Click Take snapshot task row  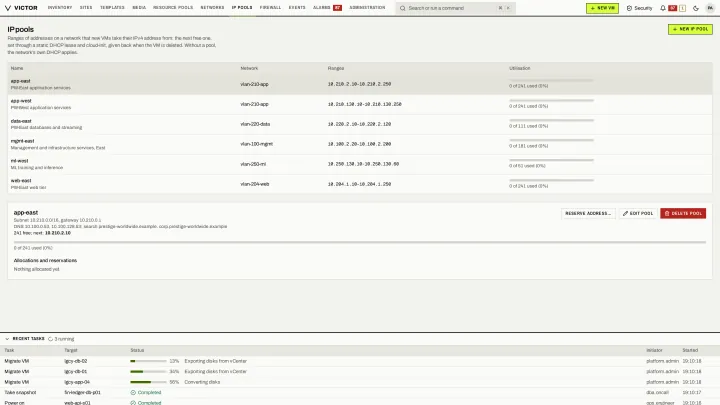[x=360, y=393]
